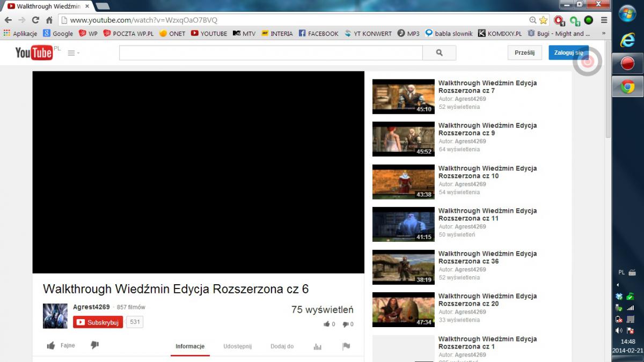This screenshot has width=644, height=362.
Task: Open the ONET bookmark
Action: 172,33
